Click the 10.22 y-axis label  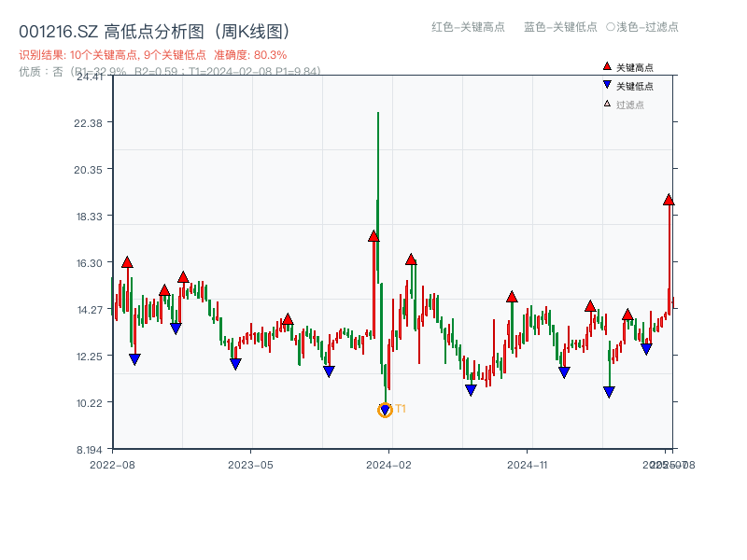point(89,403)
